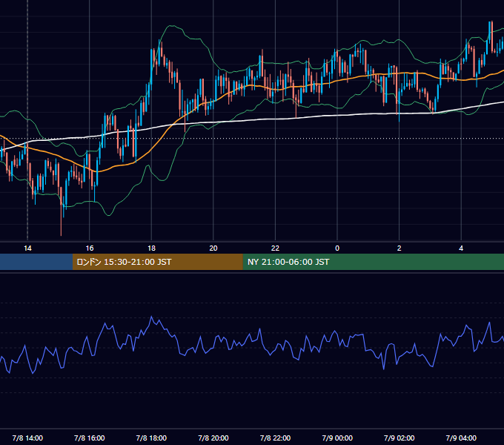Click the 7/8 14:00 date label
The image size is (504, 445).
(x=27, y=438)
